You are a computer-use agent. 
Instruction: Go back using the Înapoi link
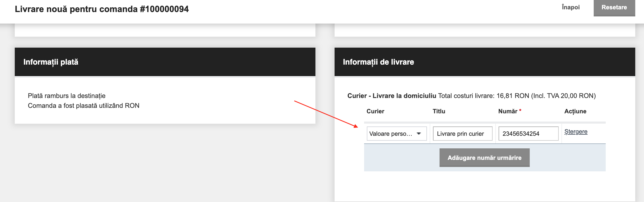[571, 7]
